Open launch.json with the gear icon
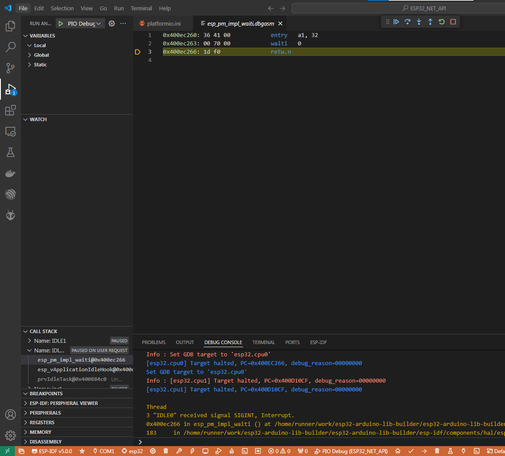This screenshot has width=505, height=456. 112,24
